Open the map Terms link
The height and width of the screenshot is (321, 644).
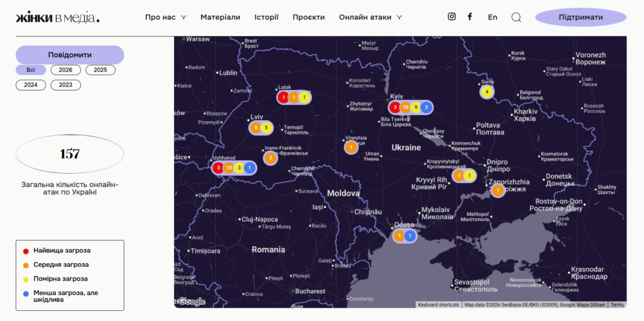617,305
